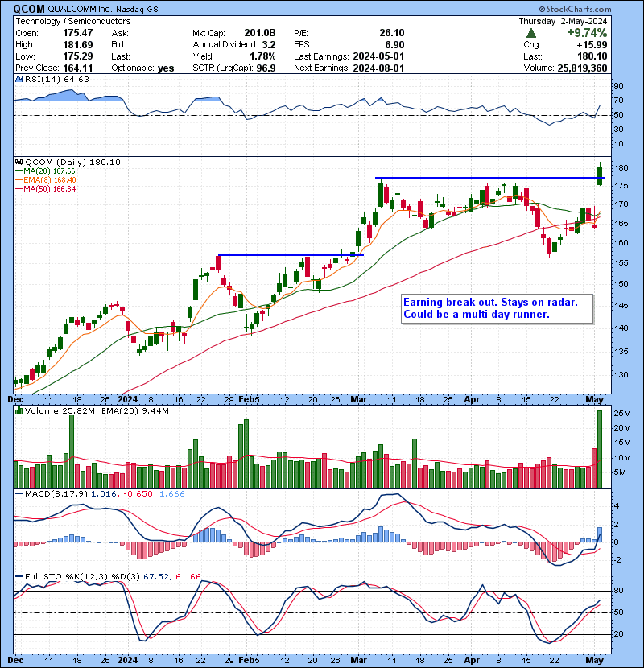Viewport: 644px width, 668px height.
Task: Click the upper blue resistance line near 177
Action: [490, 178]
